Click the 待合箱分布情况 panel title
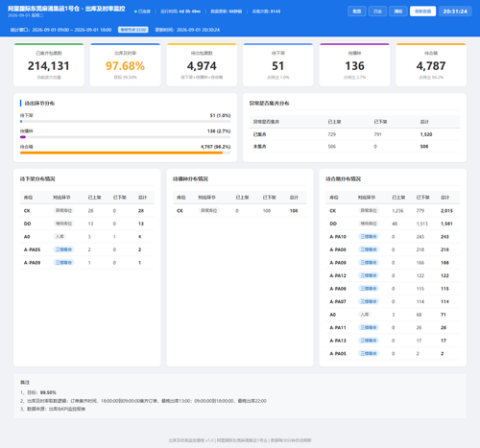480x448 pixels. [x=344, y=178]
